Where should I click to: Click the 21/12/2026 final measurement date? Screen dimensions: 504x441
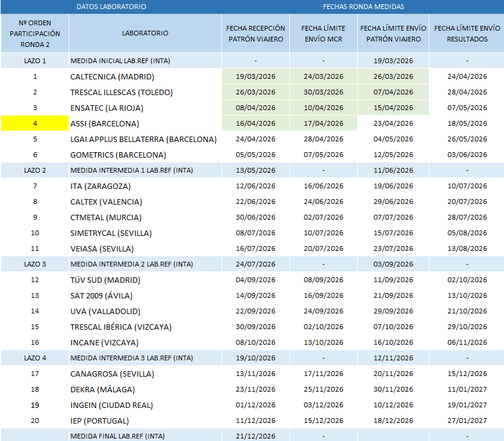[256, 436]
